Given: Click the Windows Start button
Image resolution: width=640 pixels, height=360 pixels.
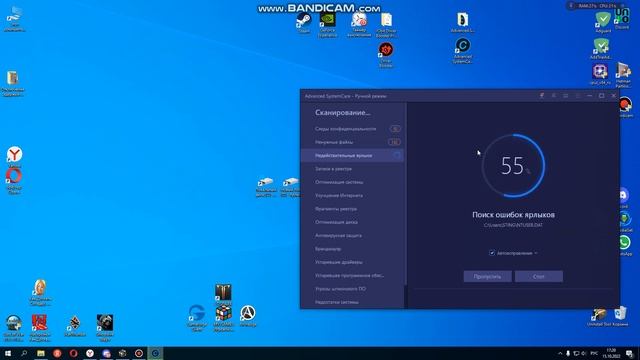Looking at the screenshot, I should click(8, 353).
